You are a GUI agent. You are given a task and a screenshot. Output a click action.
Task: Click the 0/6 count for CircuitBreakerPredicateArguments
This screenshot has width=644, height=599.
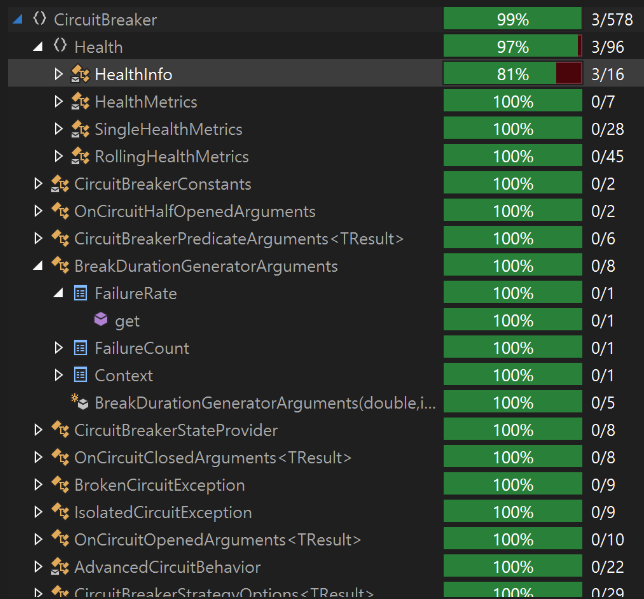tap(603, 239)
